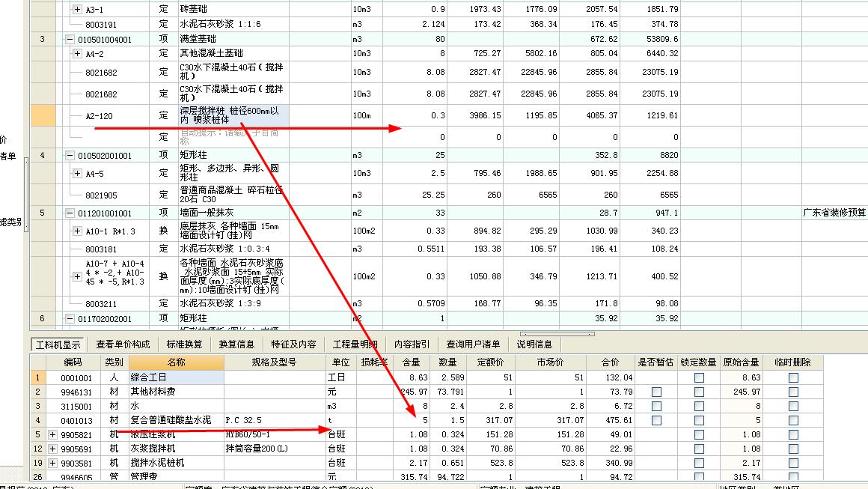The image size is (868, 489).
Task: Check 临时删除 for 综合工日 row
Action: (793, 377)
